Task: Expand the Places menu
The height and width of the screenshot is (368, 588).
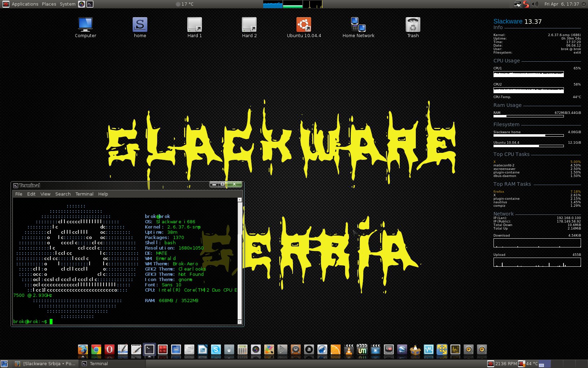Action: point(49,4)
